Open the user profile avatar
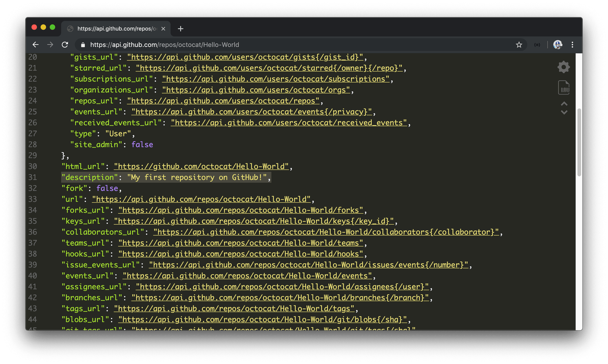This screenshot has height=364, width=608. click(557, 45)
